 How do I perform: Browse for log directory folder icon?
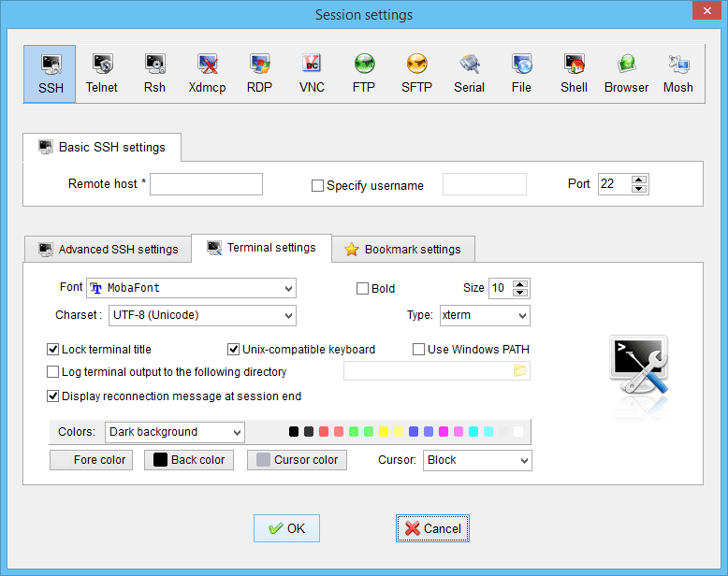click(520, 370)
